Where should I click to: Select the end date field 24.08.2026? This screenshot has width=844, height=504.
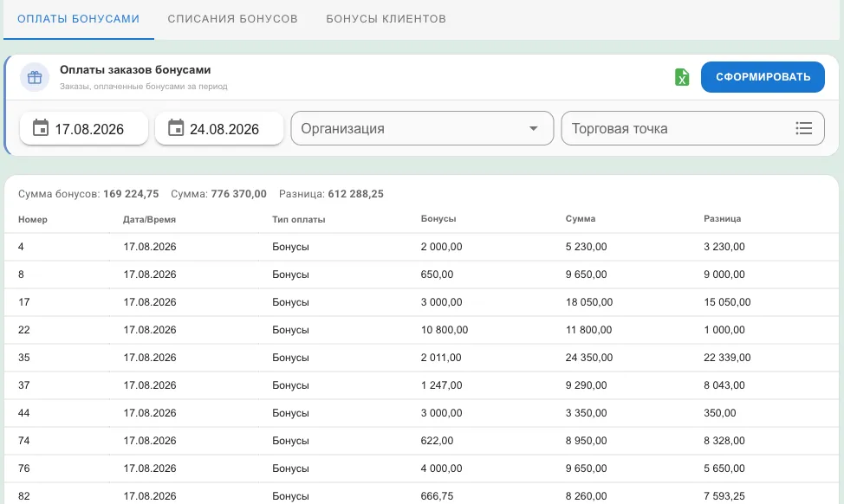[x=219, y=128]
